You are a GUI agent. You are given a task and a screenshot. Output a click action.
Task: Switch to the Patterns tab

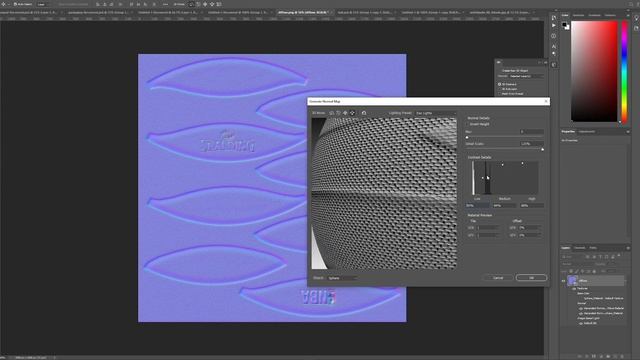pos(610,15)
